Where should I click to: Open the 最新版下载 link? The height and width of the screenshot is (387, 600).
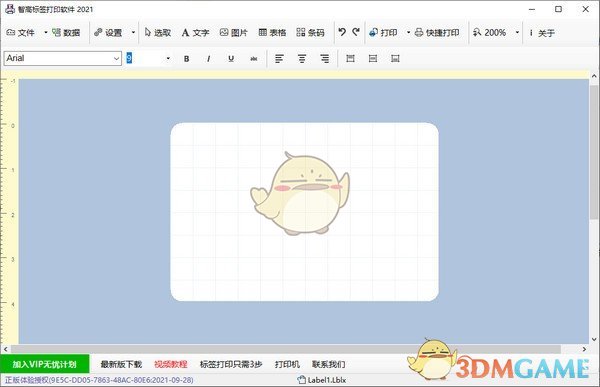coord(121,364)
